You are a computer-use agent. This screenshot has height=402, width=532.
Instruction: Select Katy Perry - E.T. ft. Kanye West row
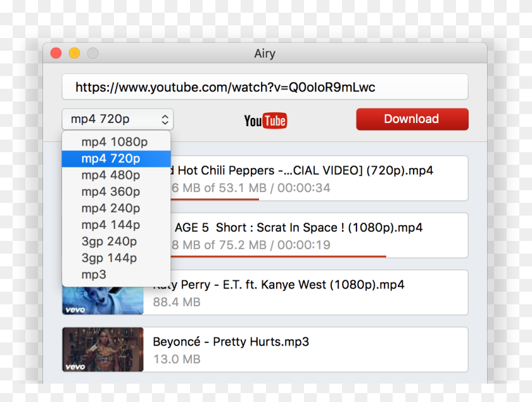coord(265,292)
